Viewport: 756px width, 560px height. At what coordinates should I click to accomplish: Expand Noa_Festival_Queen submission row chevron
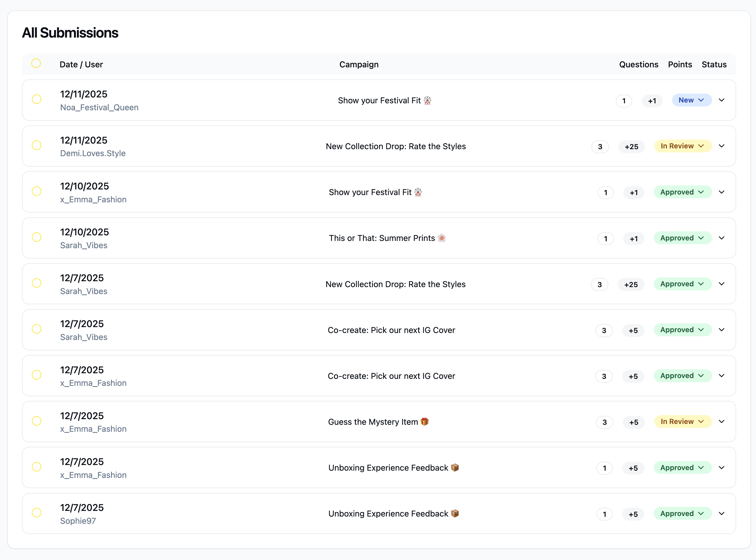coord(721,100)
